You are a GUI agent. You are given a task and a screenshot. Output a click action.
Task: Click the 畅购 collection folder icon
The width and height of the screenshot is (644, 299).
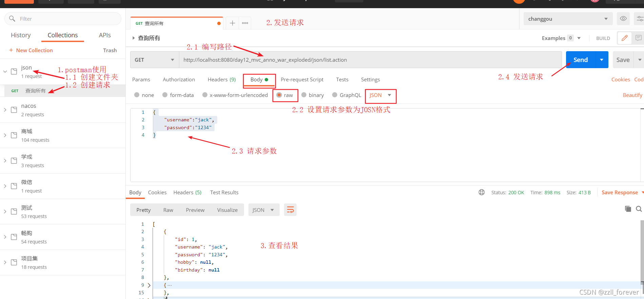click(x=14, y=237)
